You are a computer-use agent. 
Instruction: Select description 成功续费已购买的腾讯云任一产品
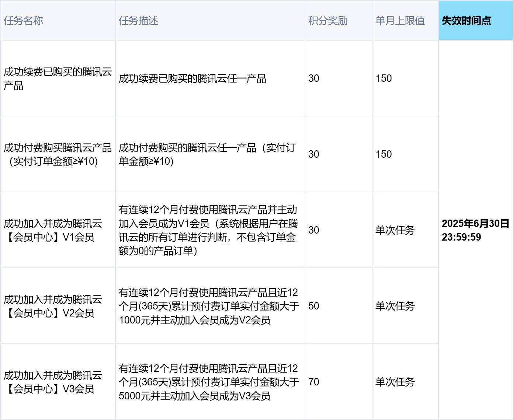click(x=192, y=78)
